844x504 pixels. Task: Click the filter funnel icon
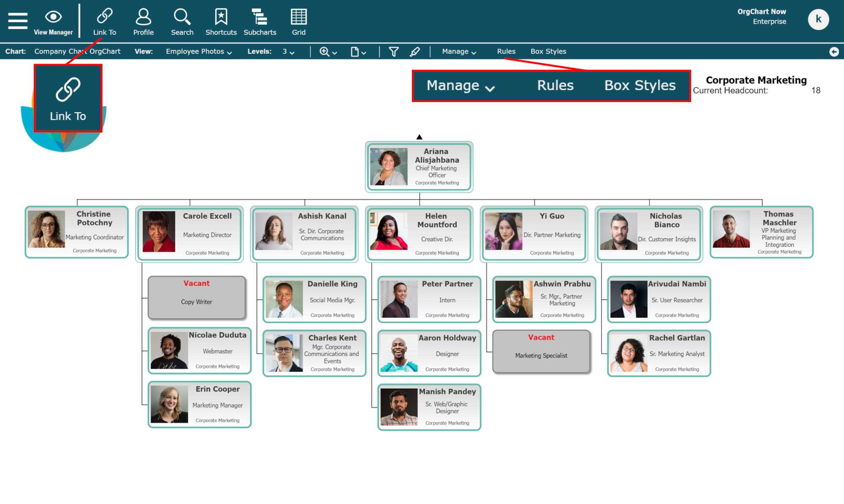(x=393, y=51)
